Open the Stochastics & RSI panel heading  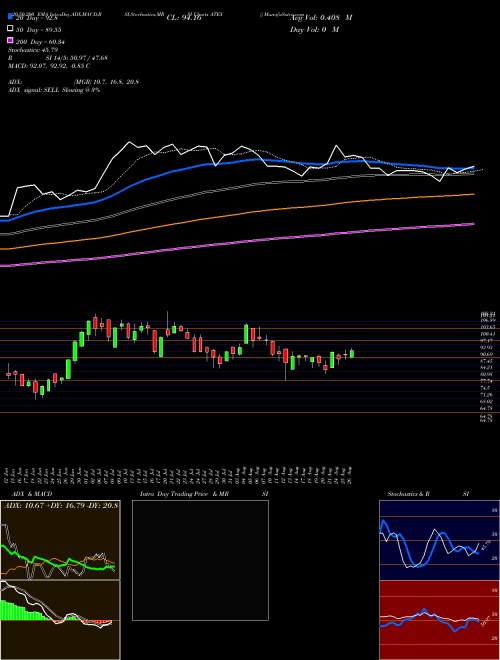pos(428,494)
